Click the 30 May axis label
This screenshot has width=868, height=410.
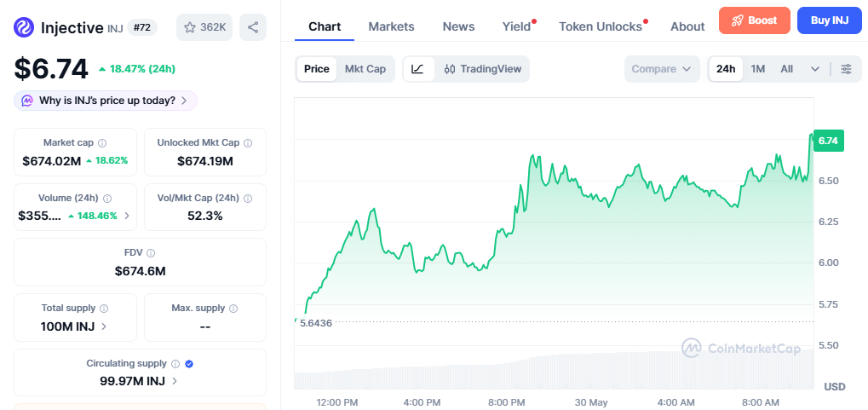(590, 401)
